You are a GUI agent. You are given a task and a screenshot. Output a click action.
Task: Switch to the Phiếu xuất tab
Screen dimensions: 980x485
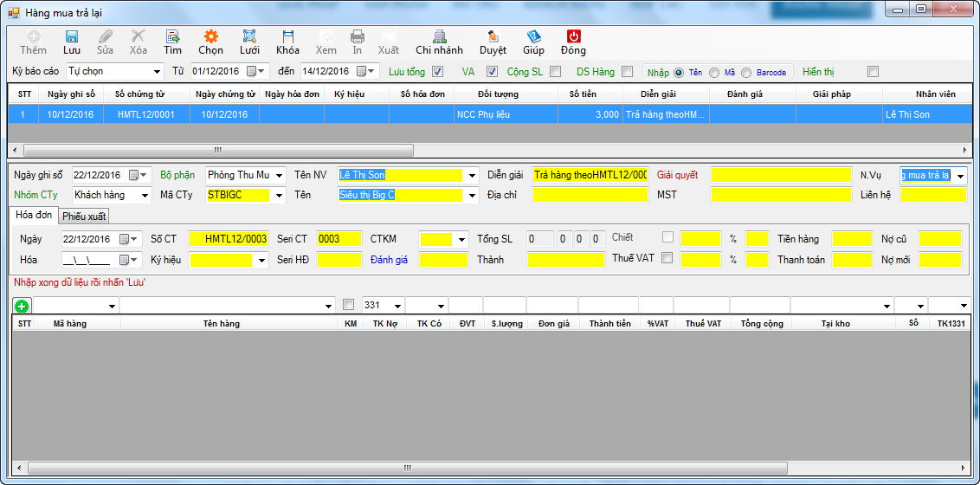[84, 217]
